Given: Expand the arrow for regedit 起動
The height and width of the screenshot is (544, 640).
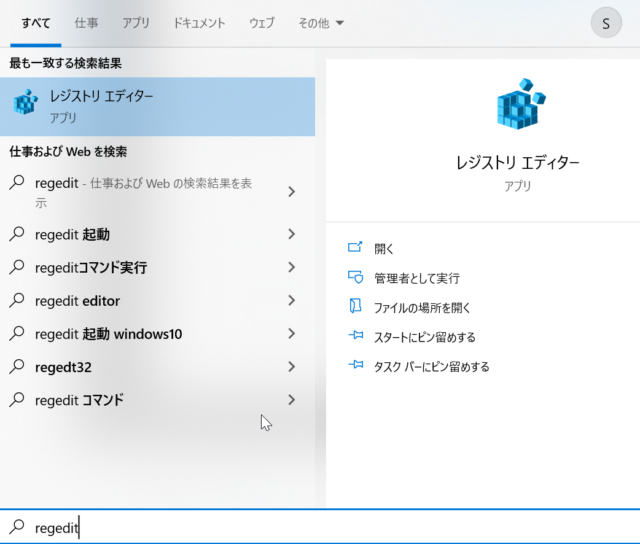Looking at the screenshot, I should coord(291,234).
